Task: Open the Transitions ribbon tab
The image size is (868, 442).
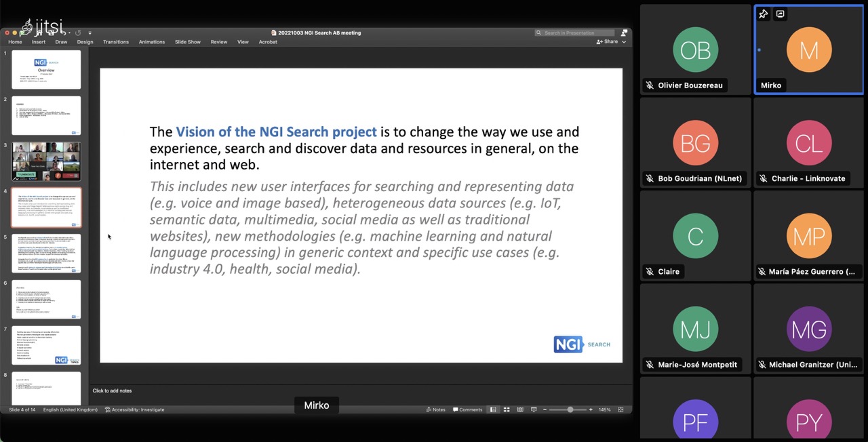Action: (x=116, y=42)
